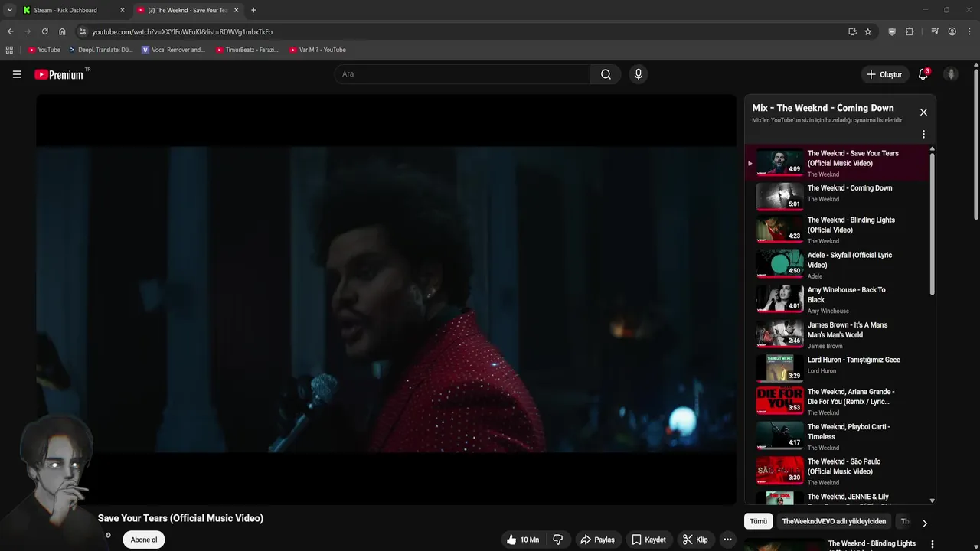Play Coming Down from the playlist
The height and width of the screenshot is (551, 980).
[x=837, y=196]
